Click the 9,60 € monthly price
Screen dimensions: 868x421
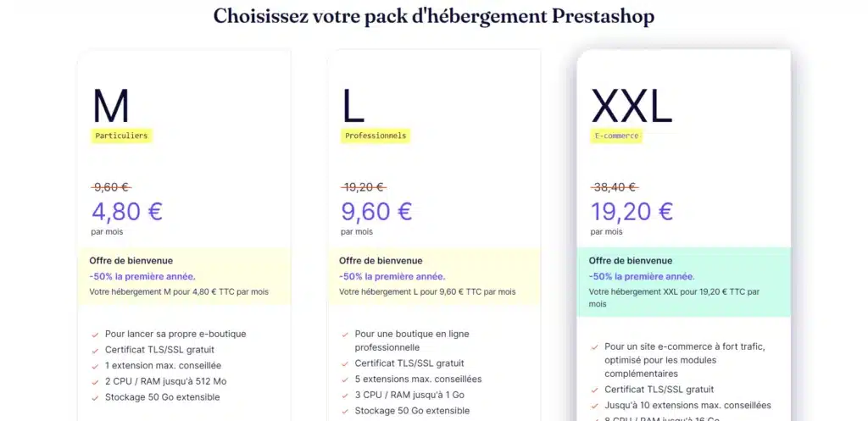click(376, 211)
